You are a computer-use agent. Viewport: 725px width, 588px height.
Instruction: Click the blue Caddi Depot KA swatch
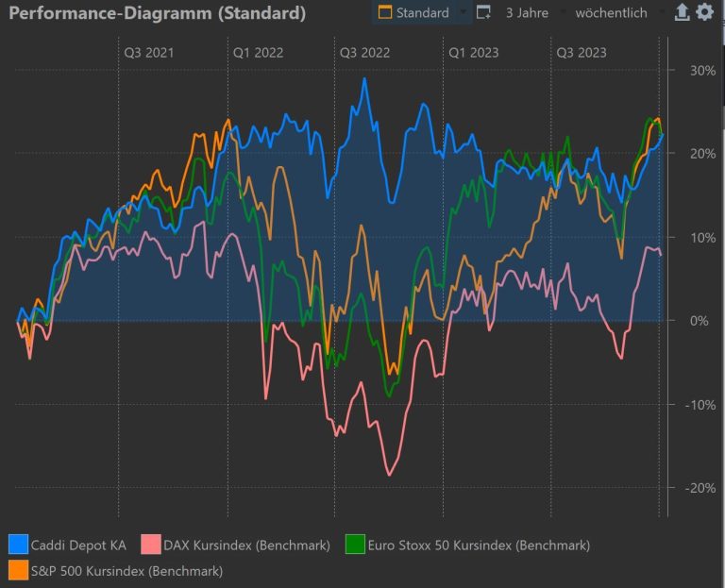pyautogui.click(x=19, y=544)
